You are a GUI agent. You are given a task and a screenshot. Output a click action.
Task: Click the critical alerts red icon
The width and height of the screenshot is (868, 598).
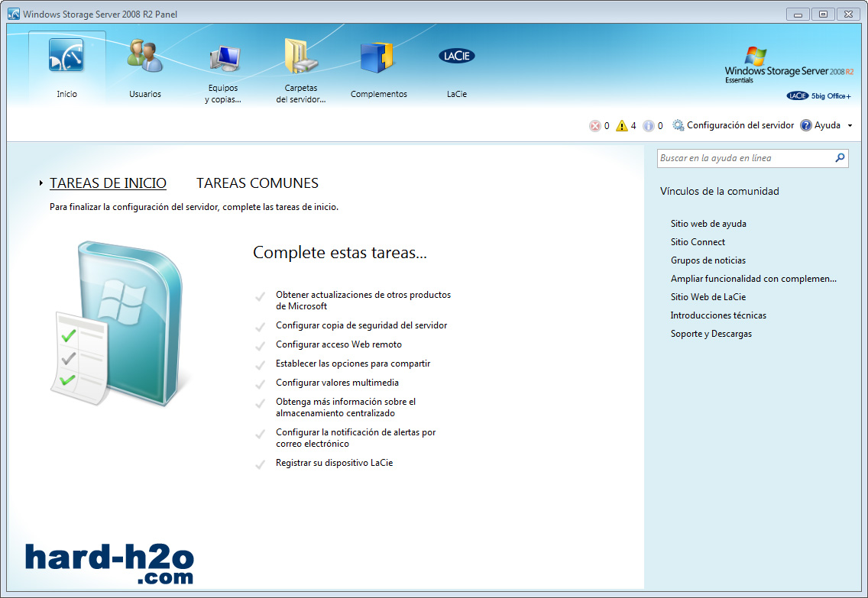click(x=594, y=125)
